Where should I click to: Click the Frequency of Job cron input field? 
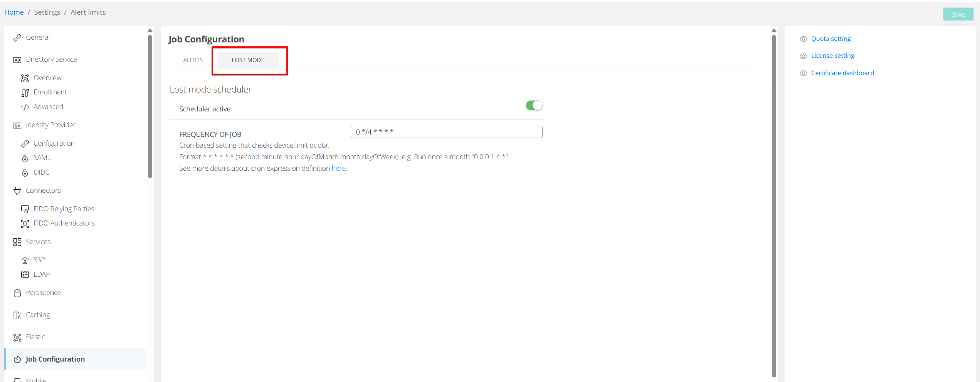446,132
